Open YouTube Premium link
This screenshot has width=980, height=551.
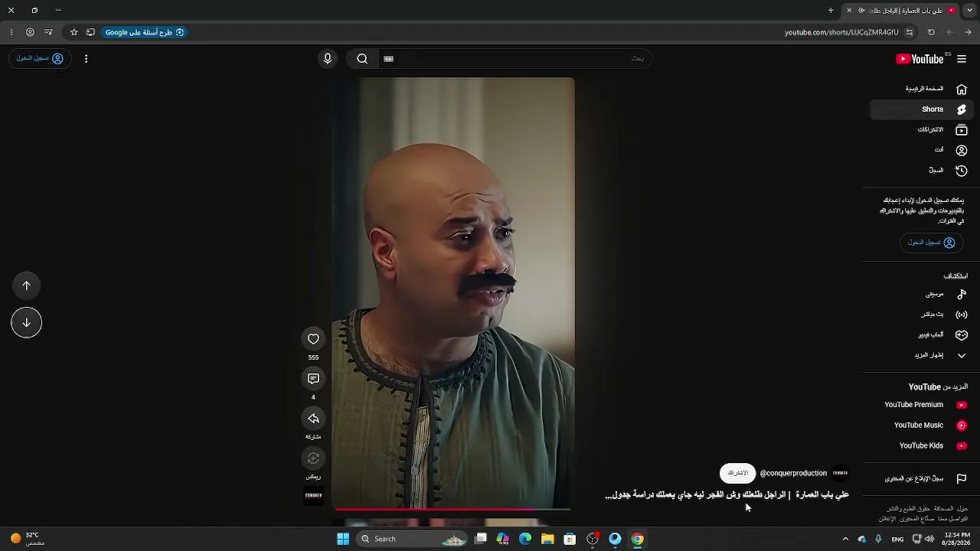coord(921,405)
